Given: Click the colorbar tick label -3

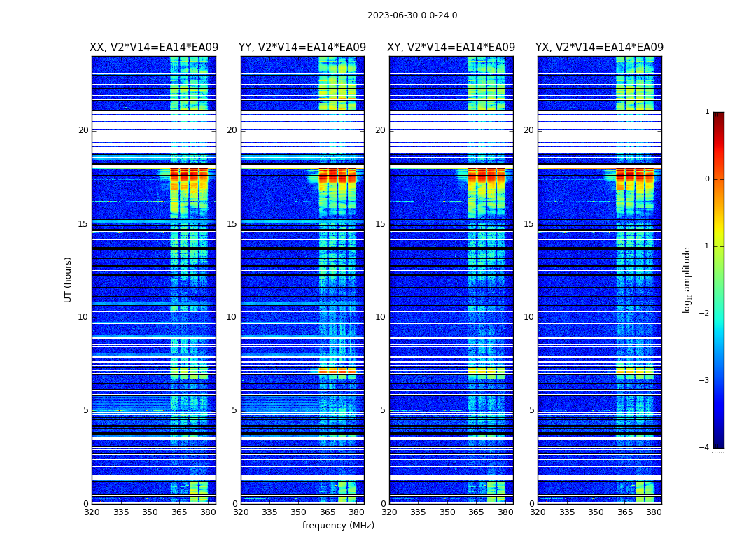Looking at the screenshot, I should (x=705, y=381).
